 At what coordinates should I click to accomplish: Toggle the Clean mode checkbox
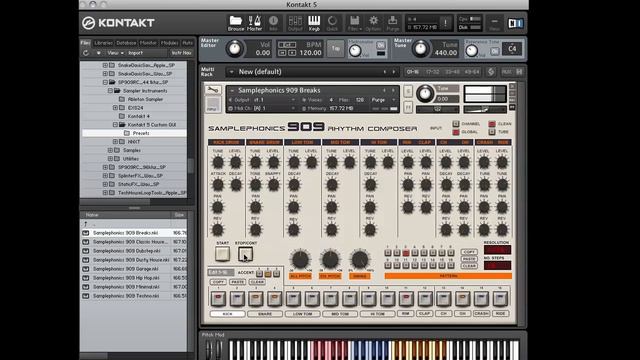tap(492, 124)
